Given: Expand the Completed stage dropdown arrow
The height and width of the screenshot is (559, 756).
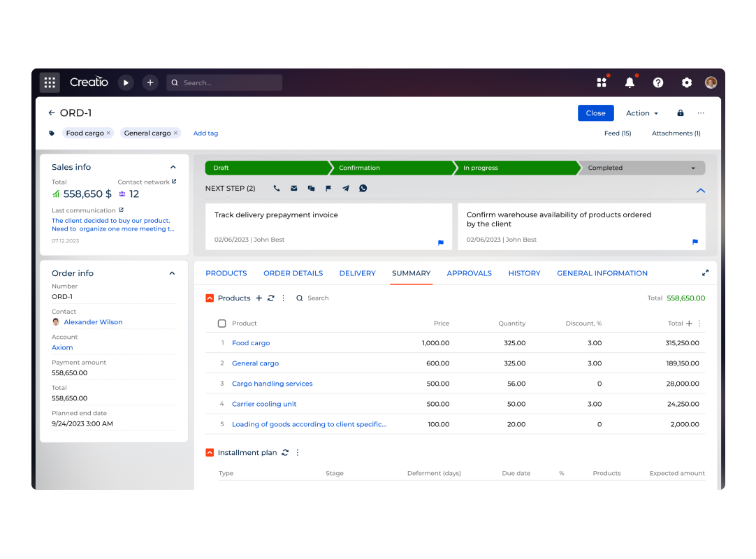Looking at the screenshot, I should 693,168.
